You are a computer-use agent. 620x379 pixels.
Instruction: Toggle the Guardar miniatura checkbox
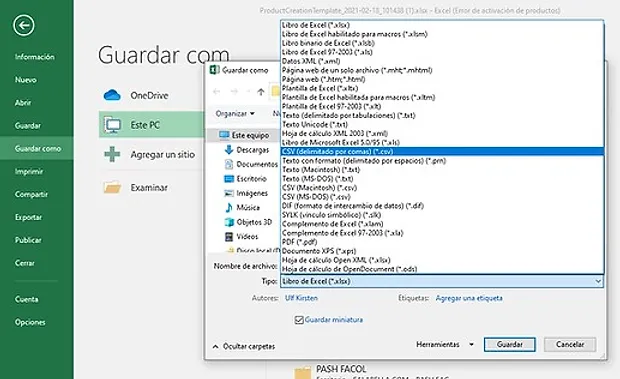click(299, 320)
